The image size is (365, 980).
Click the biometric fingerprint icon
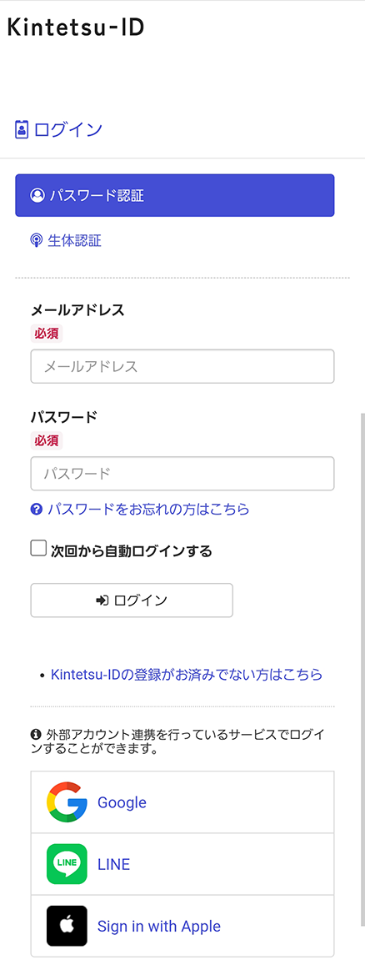(37, 241)
